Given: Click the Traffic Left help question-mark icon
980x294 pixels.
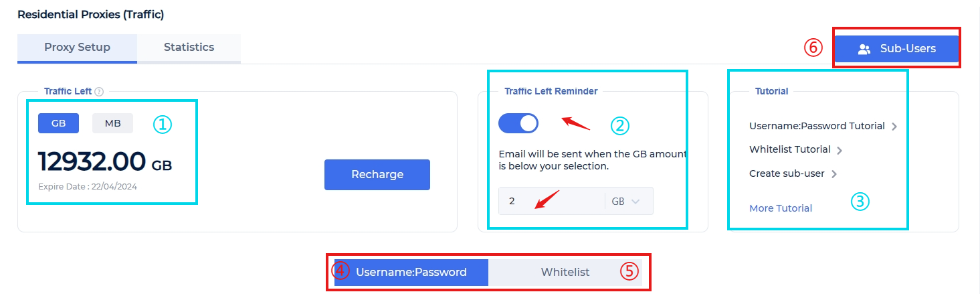Looking at the screenshot, I should [99, 92].
